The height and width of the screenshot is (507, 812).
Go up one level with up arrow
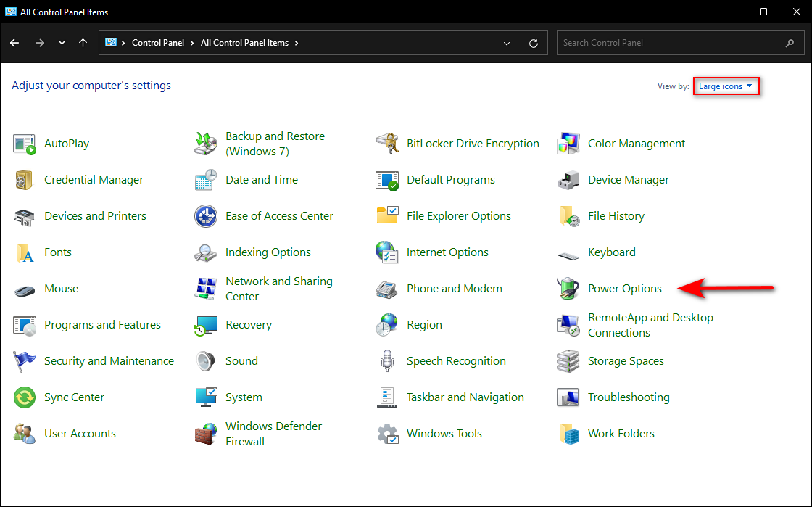click(x=83, y=43)
